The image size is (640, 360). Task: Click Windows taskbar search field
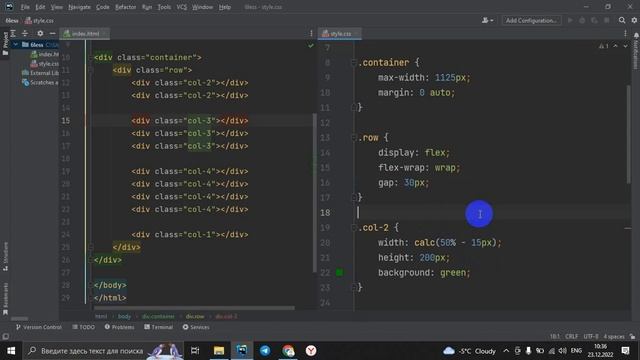pyautogui.click(x=104, y=351)
